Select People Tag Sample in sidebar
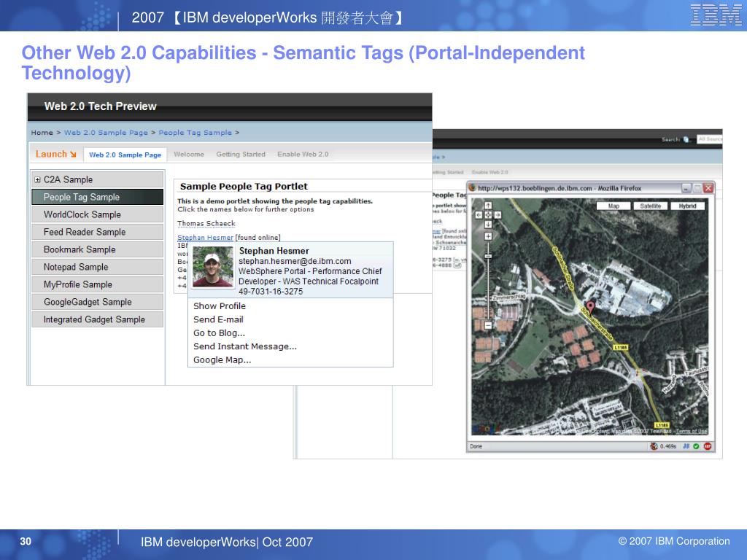Viewport: 747px width, 560px height. pos(97,197)
